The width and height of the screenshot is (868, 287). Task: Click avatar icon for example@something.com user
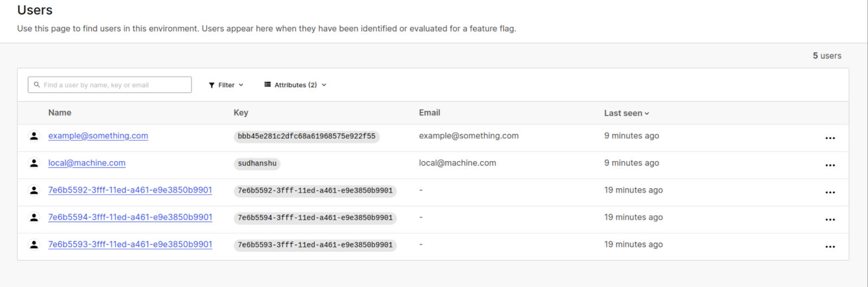point(34,136)
